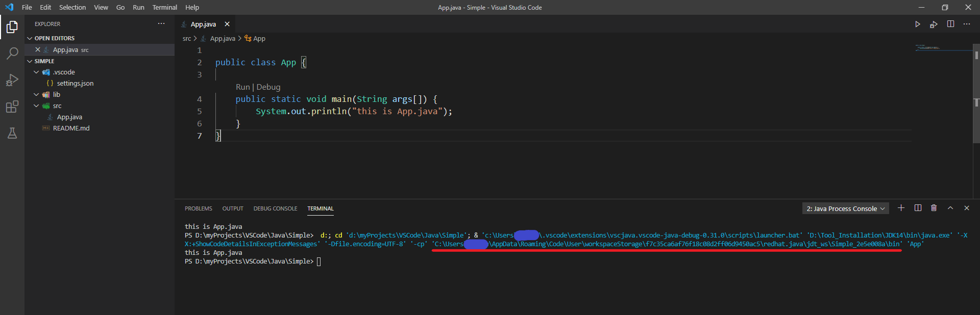The height and width of the screenshot is (315, 980).
Task: Create a new terminal with plus icon
Action: point(901,208)
